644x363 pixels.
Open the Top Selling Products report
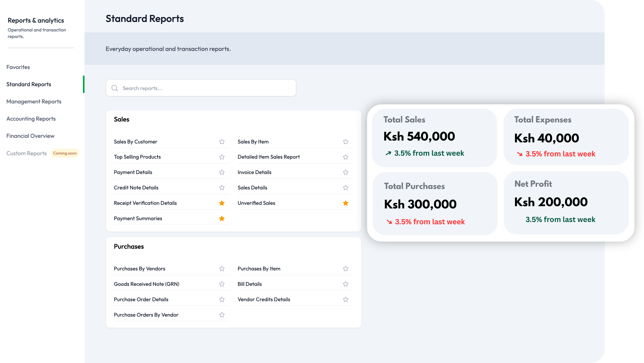coord(137,157)
